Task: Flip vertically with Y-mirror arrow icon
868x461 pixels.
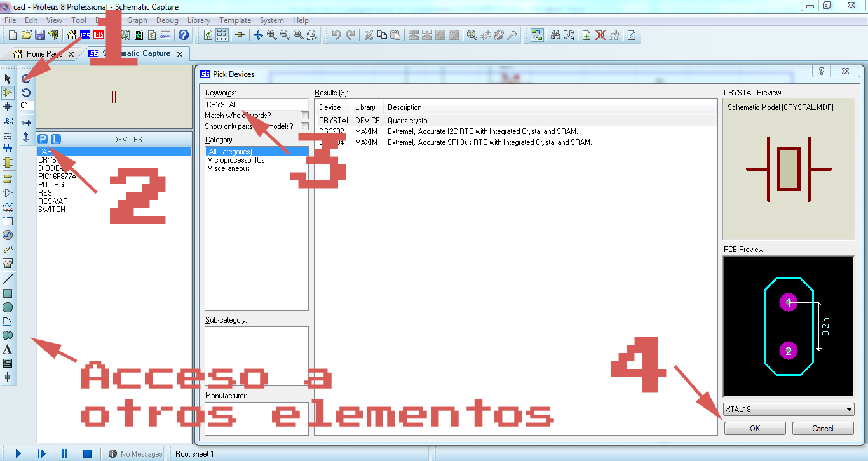Action: pyautogui.click(x=26, y=137)
